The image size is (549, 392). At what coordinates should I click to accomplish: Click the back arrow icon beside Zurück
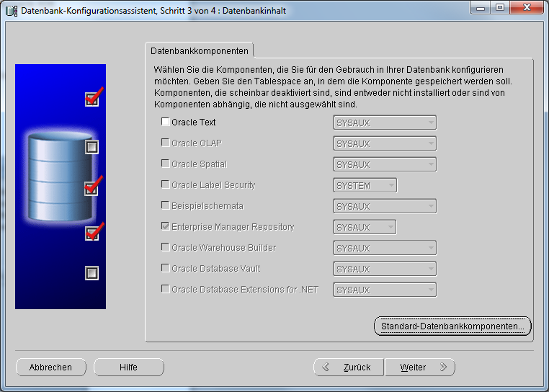(x=326, y=367)
